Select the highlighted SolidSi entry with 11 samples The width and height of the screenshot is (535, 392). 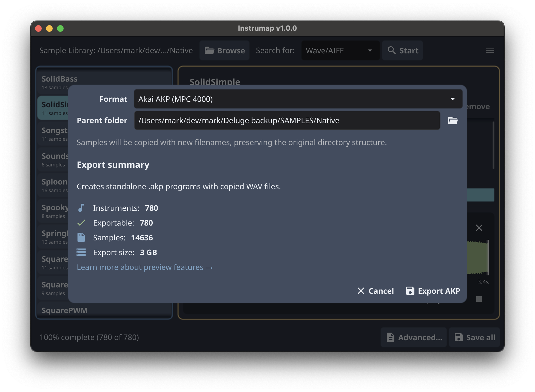point(53,108)
